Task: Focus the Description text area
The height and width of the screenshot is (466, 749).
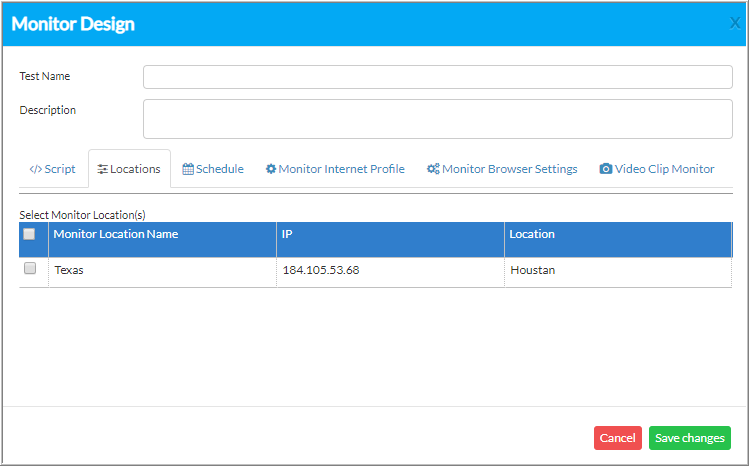Action: [438, 119]
